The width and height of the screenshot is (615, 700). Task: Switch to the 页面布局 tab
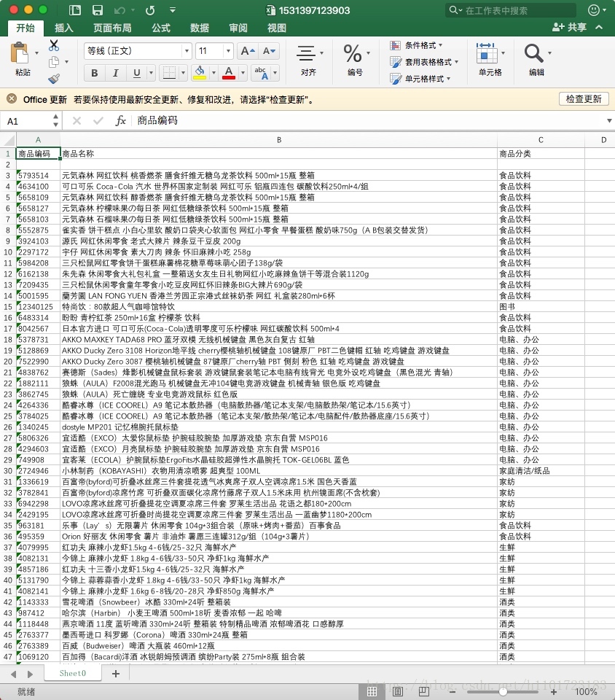tap(112, 28)
